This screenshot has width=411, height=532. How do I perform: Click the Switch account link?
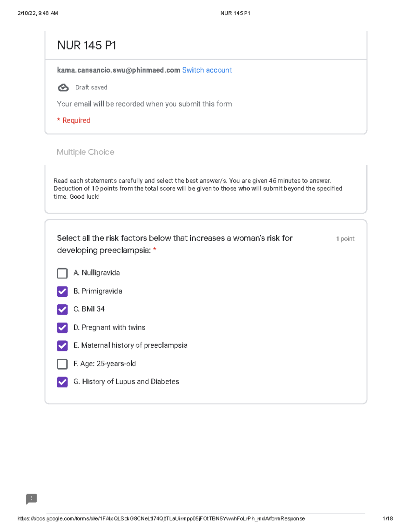coord(207,70)
